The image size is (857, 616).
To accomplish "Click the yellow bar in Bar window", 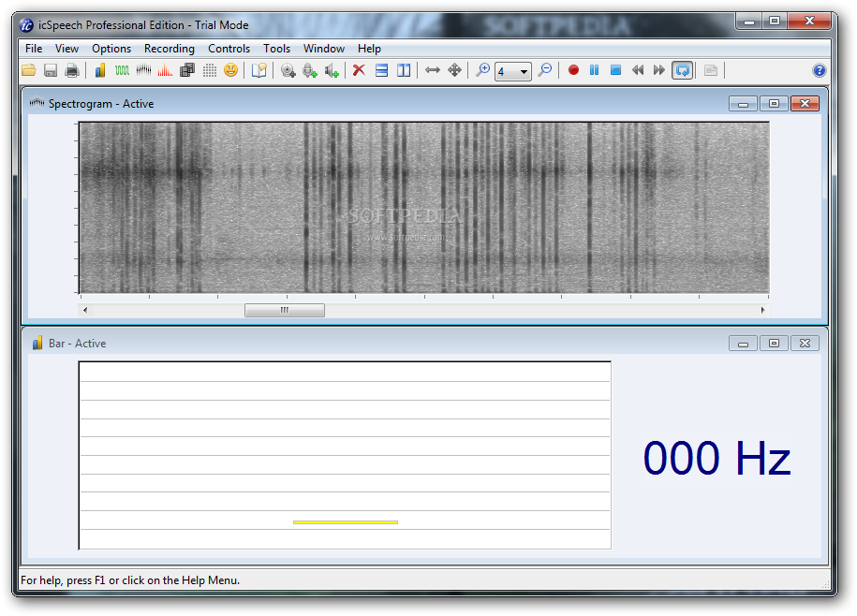I will [x=346, y=522].
